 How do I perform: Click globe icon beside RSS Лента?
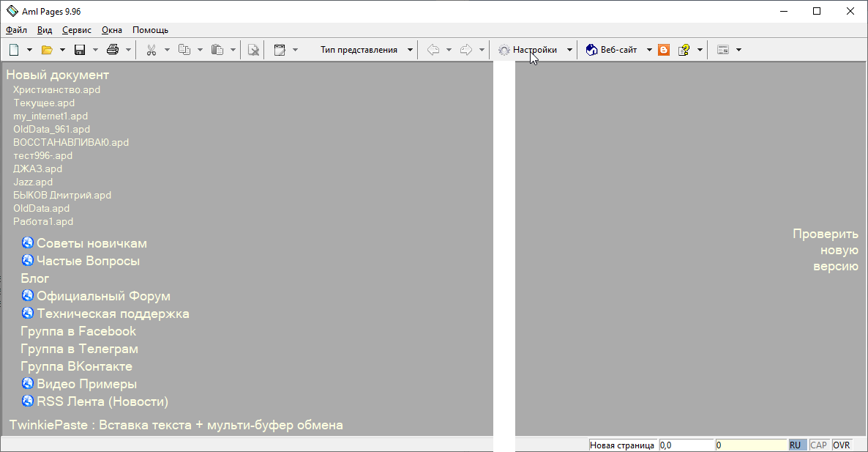tap(28, 401)
